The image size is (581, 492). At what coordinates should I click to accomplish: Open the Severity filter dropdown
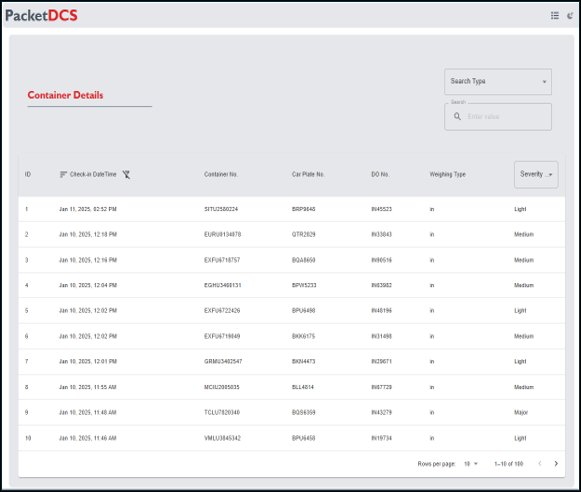pyautogui.click(x=536, y=174)
